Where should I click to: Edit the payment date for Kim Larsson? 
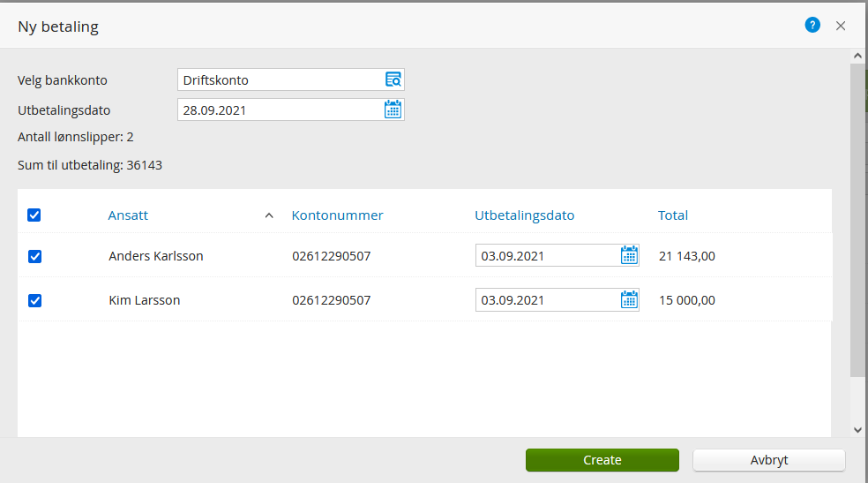(557, 299)
